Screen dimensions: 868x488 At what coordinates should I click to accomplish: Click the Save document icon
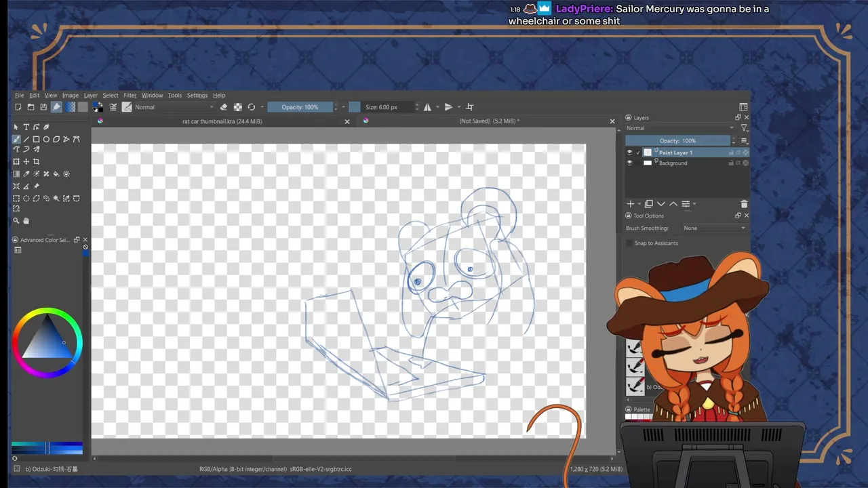coord(43,107)
